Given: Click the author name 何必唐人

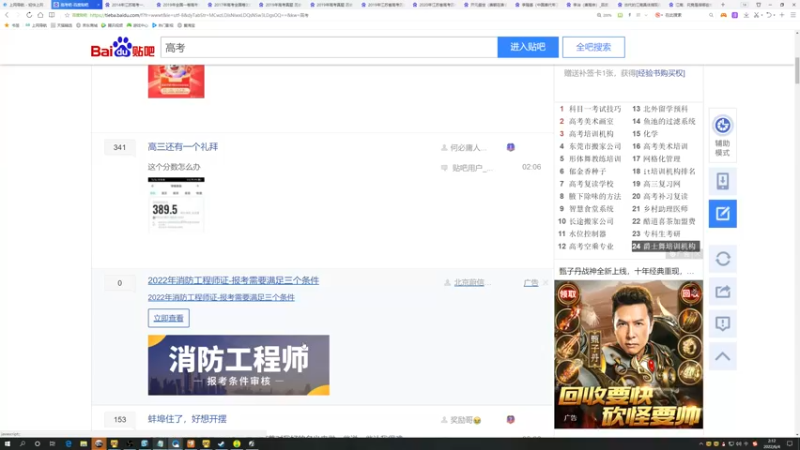Looking at the screenshot, I should tap(468, 148).
